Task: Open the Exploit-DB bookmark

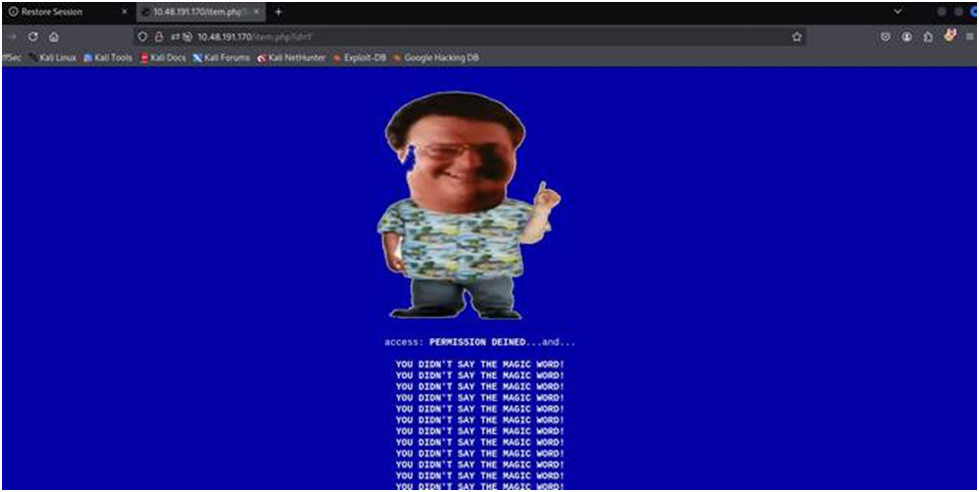Action: [x=359, y=58]
